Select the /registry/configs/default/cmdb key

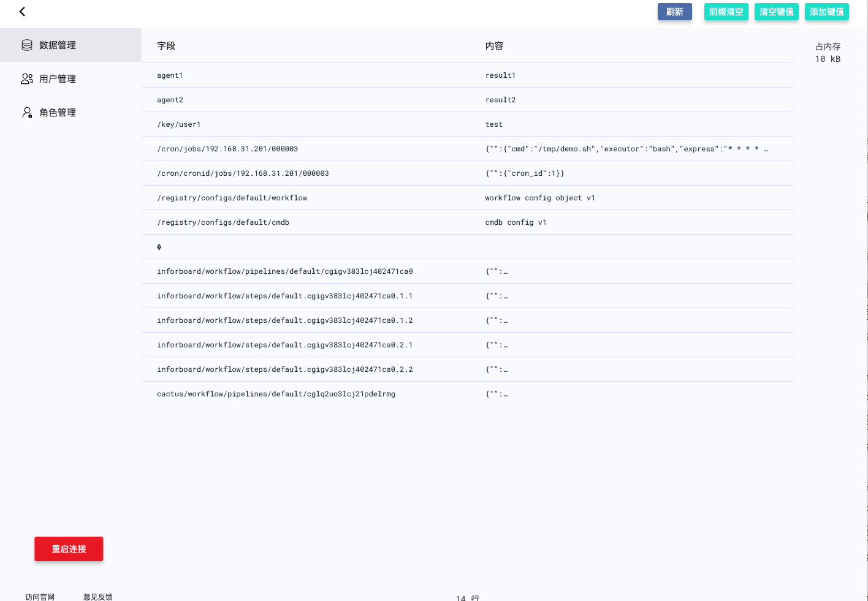click(223, 222)
